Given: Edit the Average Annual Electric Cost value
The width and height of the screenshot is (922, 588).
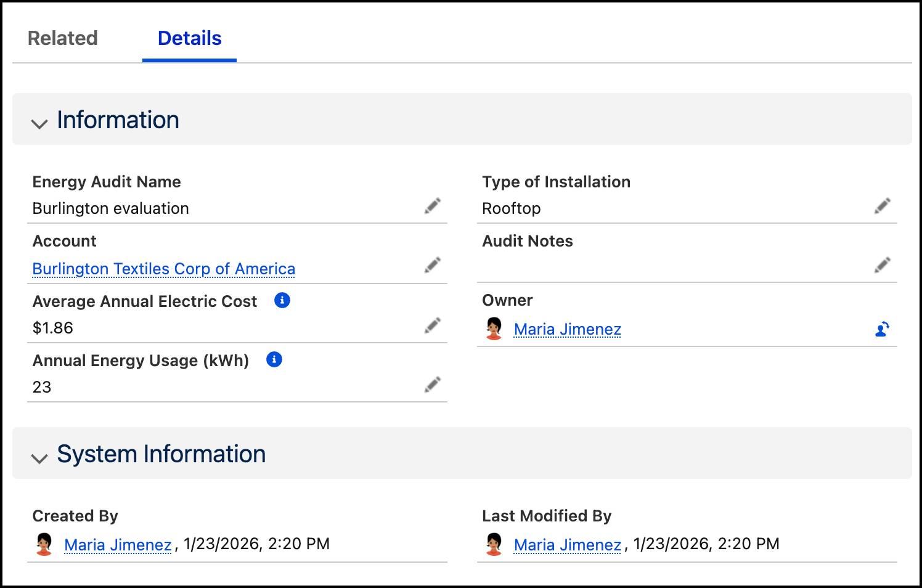Looking at the screenshot, I should coord(433,325).
